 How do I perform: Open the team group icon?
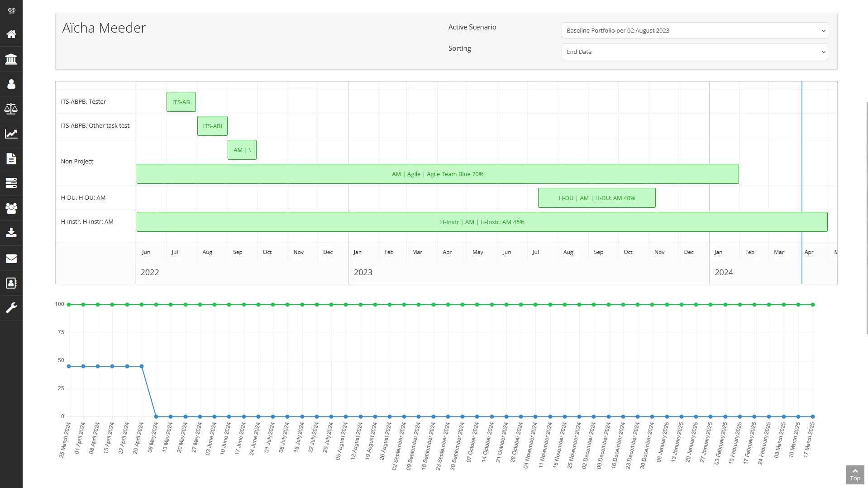[x=11, y=208]
